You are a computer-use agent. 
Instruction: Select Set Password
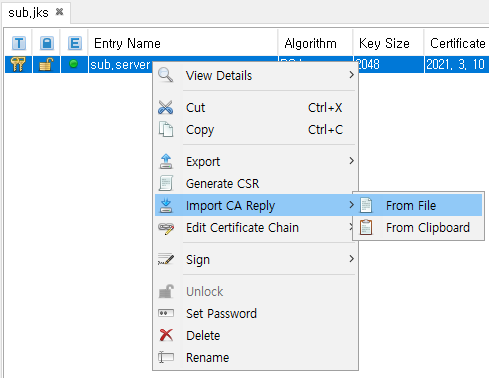(x=256, y=313)
